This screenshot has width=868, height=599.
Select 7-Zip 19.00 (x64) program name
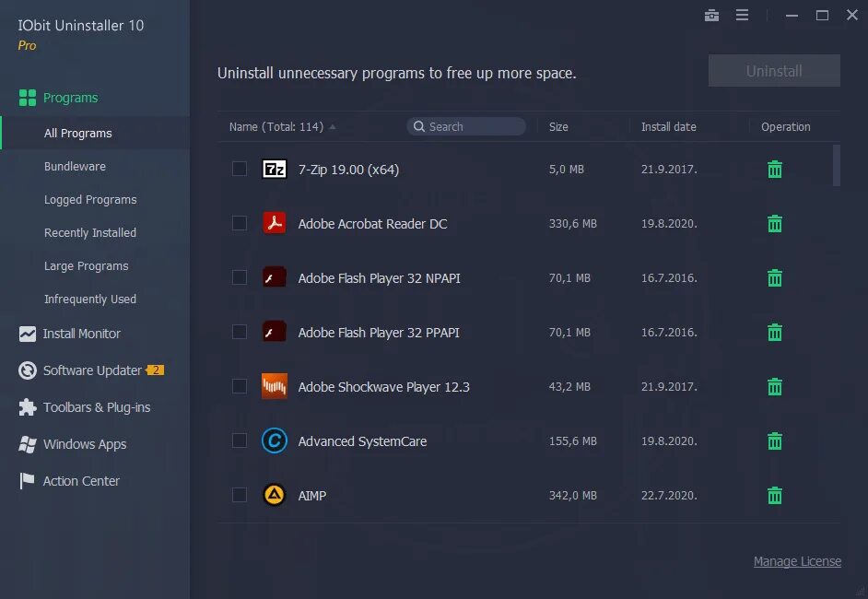348,170
